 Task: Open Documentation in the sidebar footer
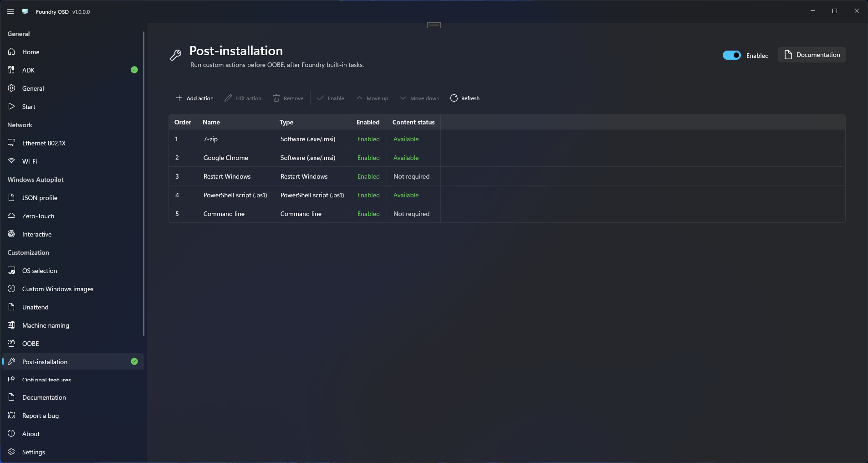click(x=73, y=397)
